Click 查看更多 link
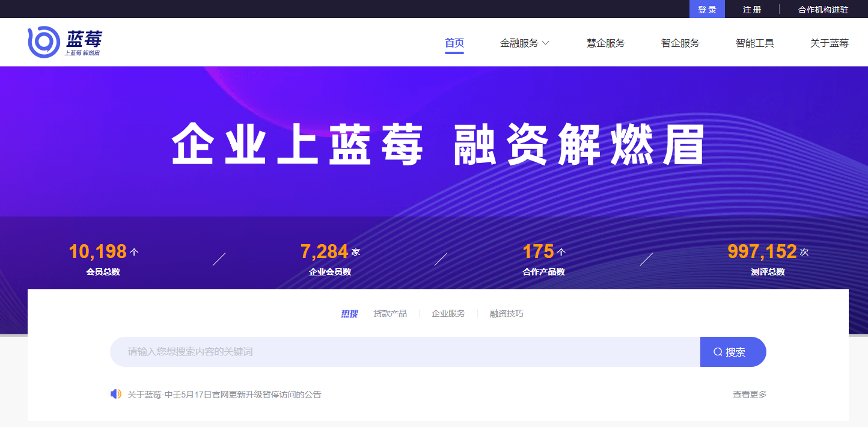 750,395
